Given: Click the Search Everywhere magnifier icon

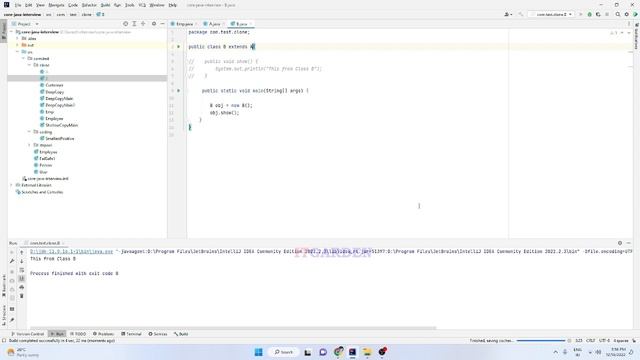Looking at the screenshot, I should [x=618, y=14].
